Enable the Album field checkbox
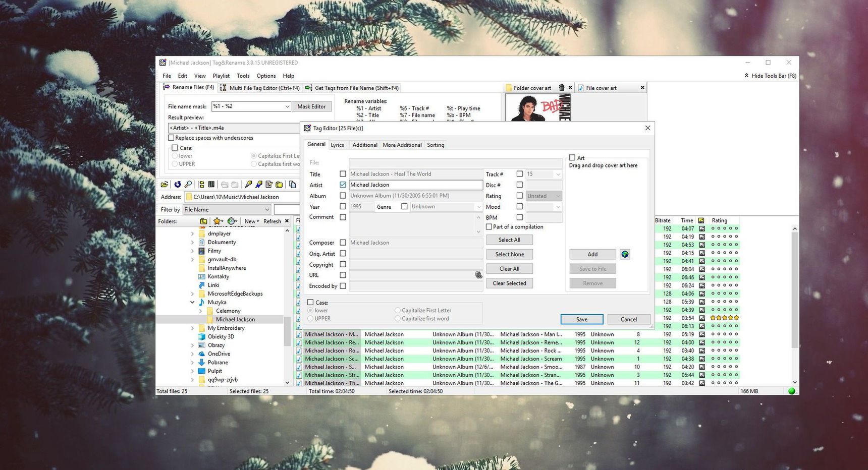 pyautogui.click(x=343, y=196)
